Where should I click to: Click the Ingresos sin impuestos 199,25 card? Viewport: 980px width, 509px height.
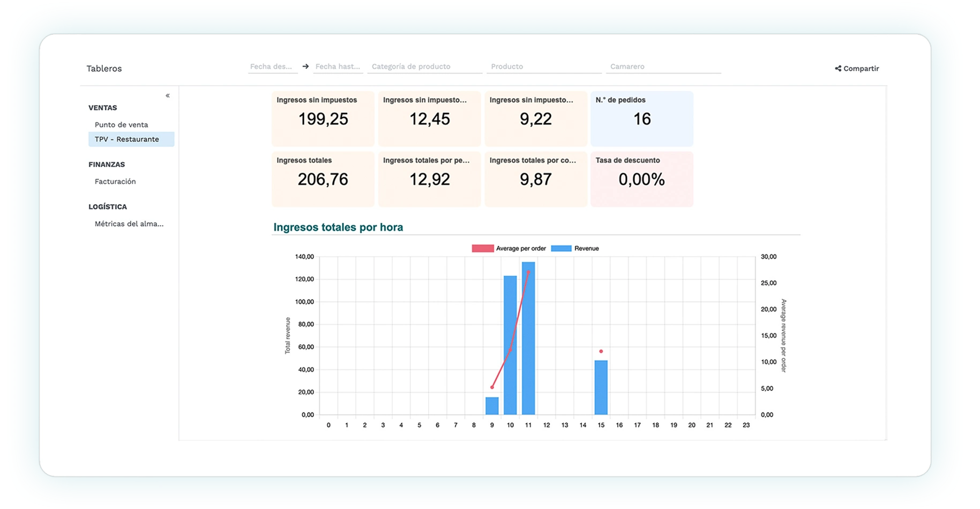click(323, 118)
